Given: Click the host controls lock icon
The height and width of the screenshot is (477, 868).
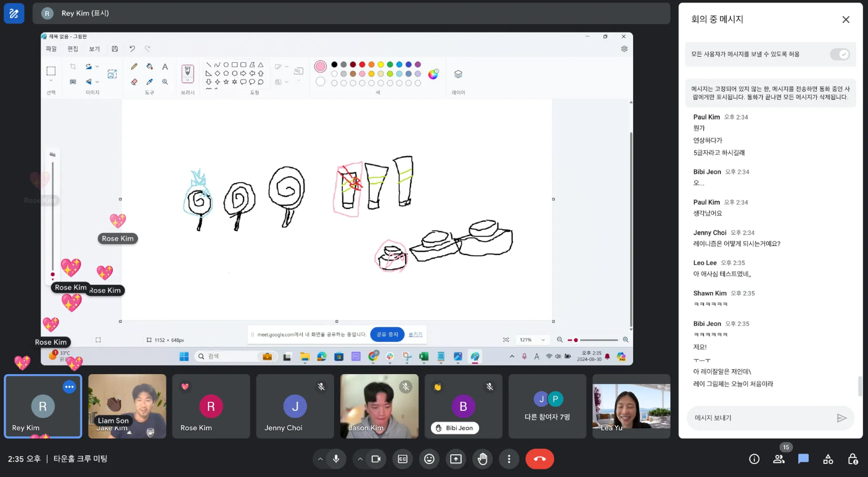Looking at the screenshot, I should [853, 459].
